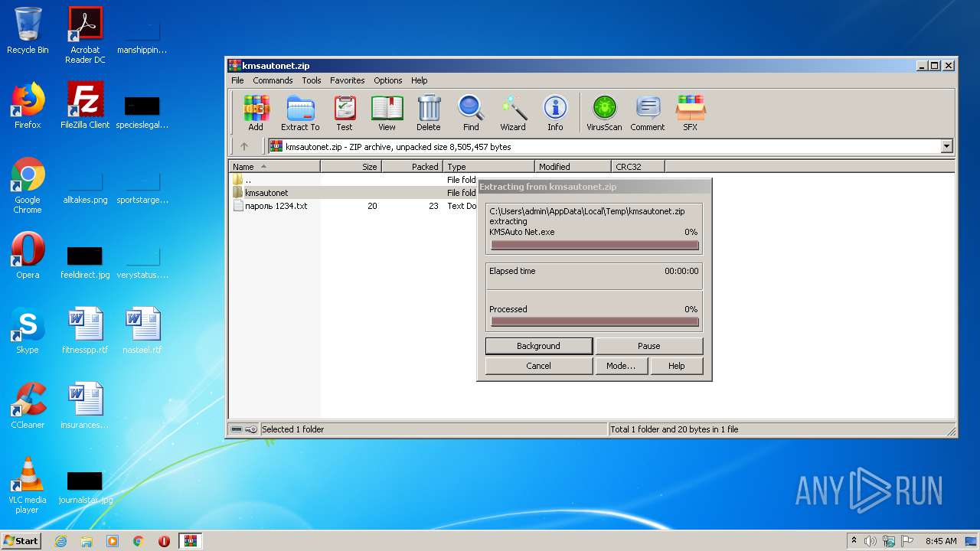Open Acrobat Reader DC shortcut
Screen dimensions: 980x551
click(x=85, y=35)
